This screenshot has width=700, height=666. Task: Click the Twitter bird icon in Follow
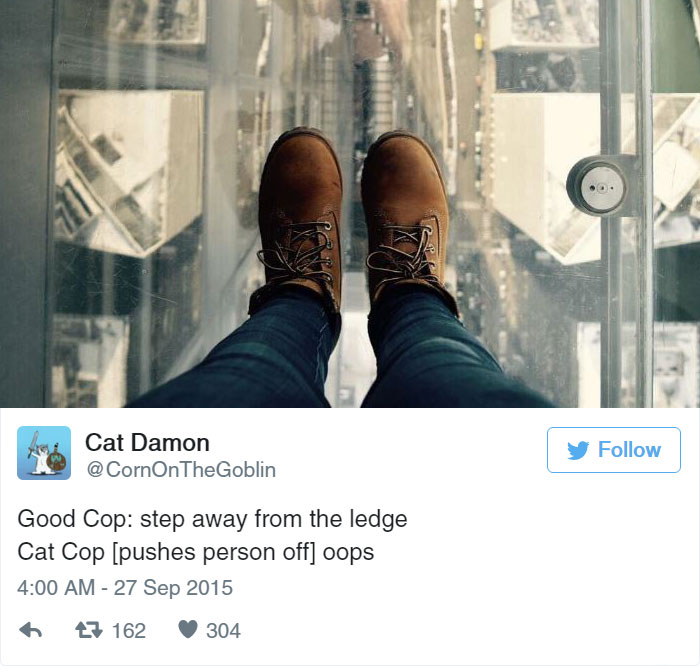coord(578,450)
